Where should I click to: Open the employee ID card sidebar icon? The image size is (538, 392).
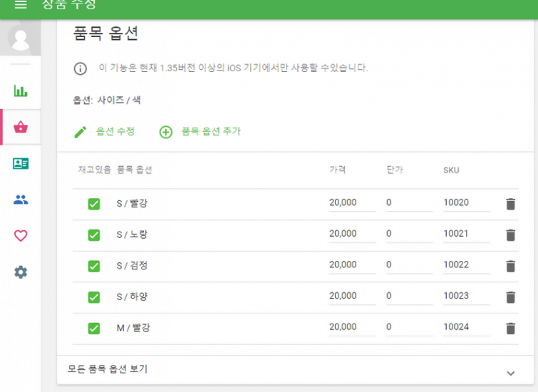[x=21, y=163]
